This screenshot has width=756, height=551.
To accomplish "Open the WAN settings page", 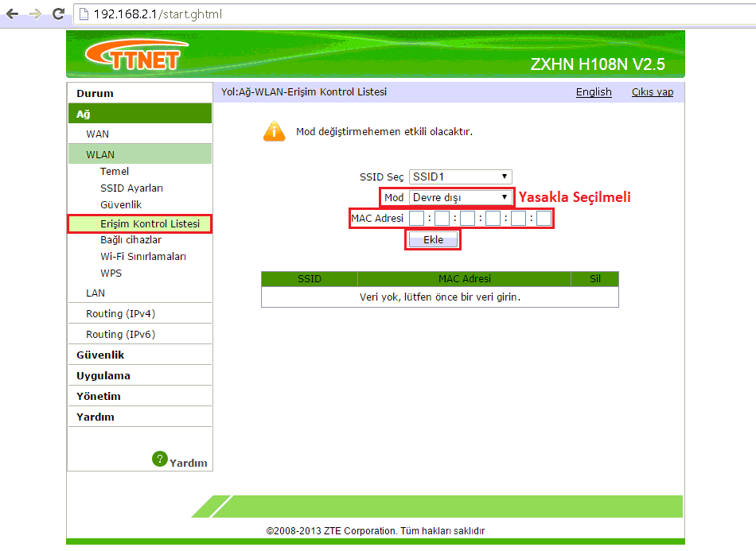I will pyautogui.click(x=95, y=134).
